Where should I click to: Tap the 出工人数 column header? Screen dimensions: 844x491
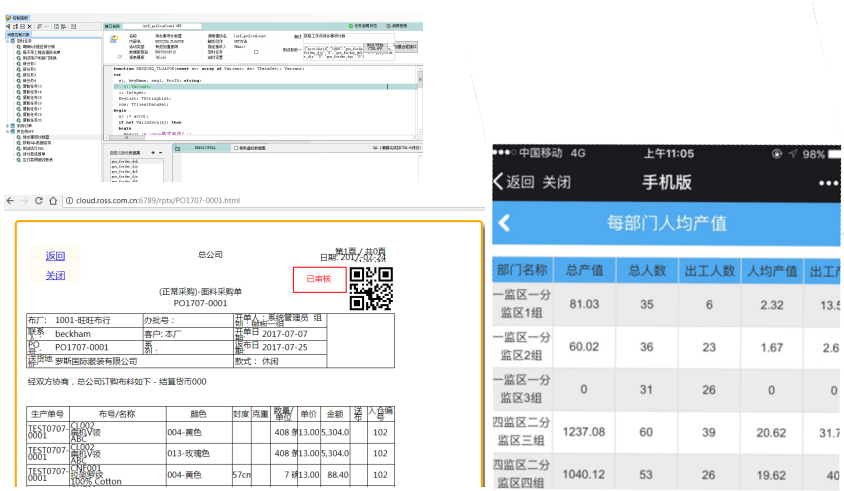pos(709,271)
